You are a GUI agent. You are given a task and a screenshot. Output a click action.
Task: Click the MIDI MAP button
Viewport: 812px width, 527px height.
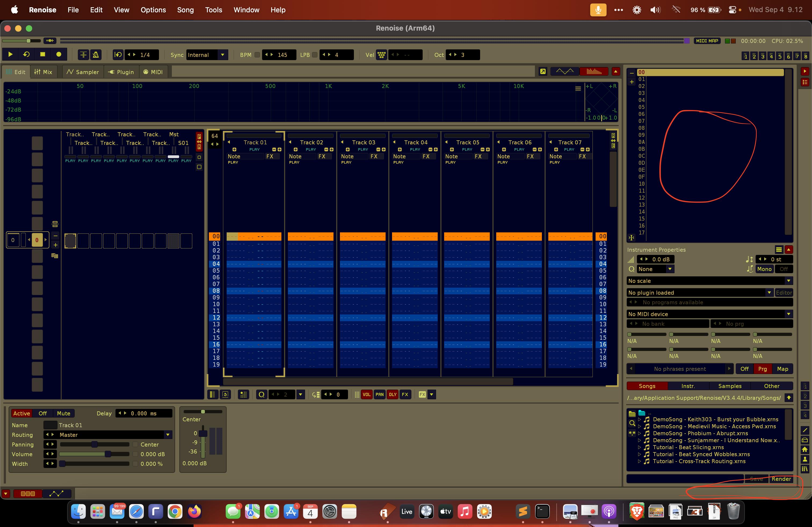(707, 41)
